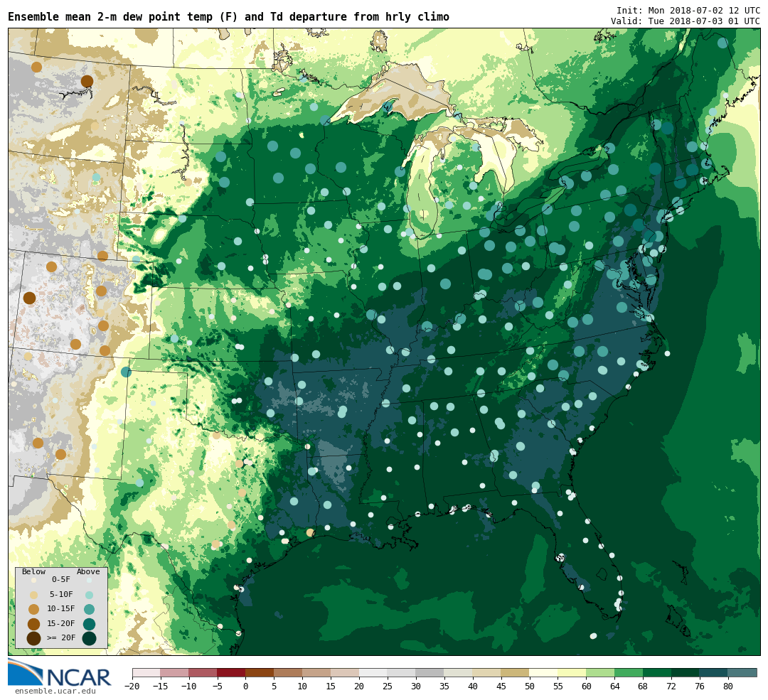Select the Above 15-20F dark teal legend circle

(89, 624)
